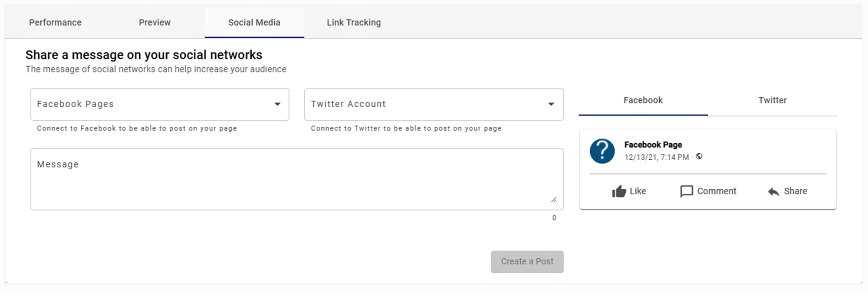Click the Facebook Page name link

coord(653,145)
